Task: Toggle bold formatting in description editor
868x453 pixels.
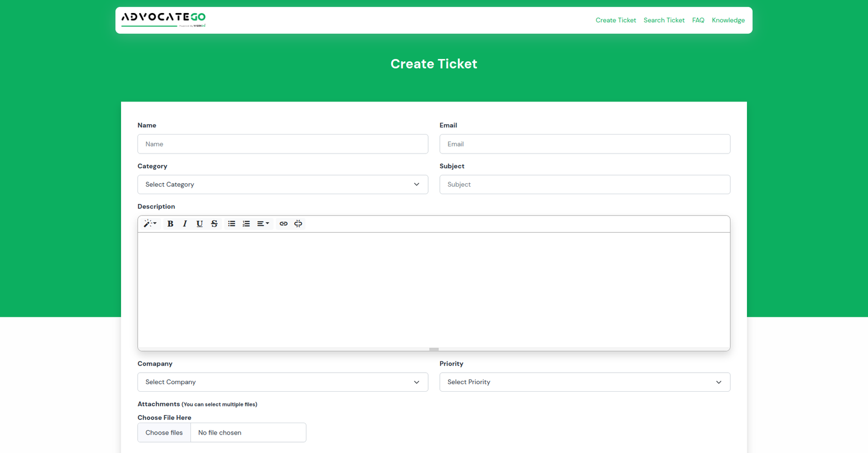Action: 170,224
